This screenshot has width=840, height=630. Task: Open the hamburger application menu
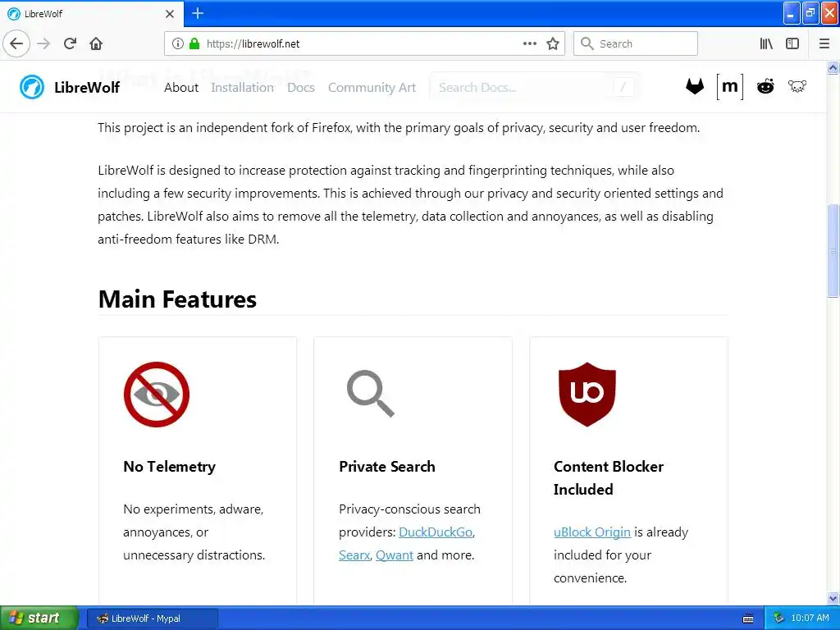(x=824, y=43)
